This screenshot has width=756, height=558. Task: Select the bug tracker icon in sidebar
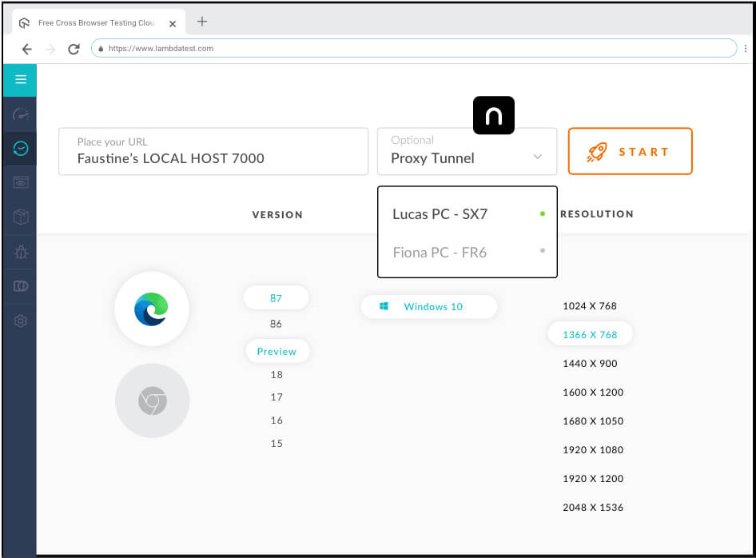pos(19,252)
